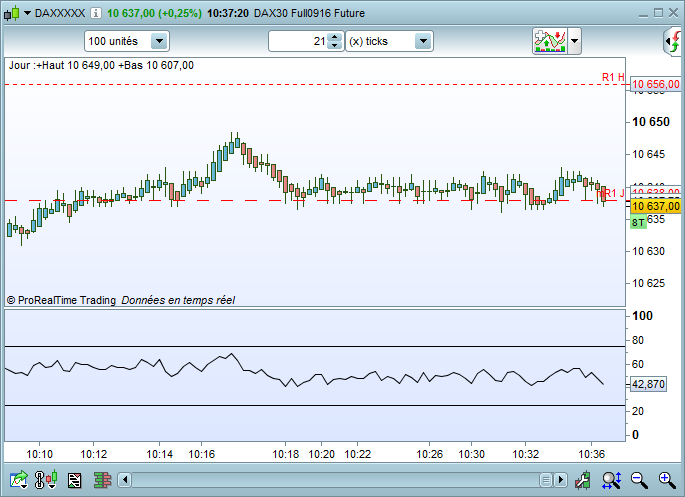Open the arrow next to the add indicator icon
The width and height of the screenshot is (685, 497).
[574, 41]
